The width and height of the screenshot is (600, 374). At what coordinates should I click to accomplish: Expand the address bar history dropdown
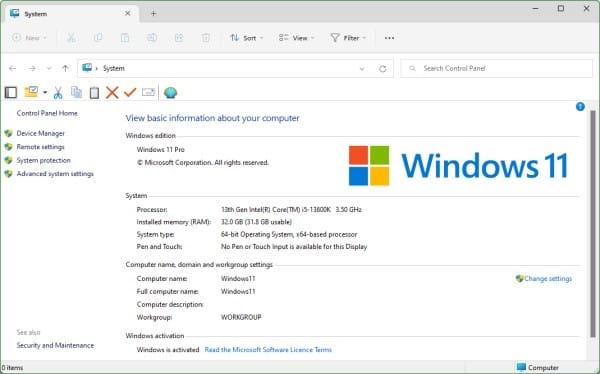click(362, 69)
